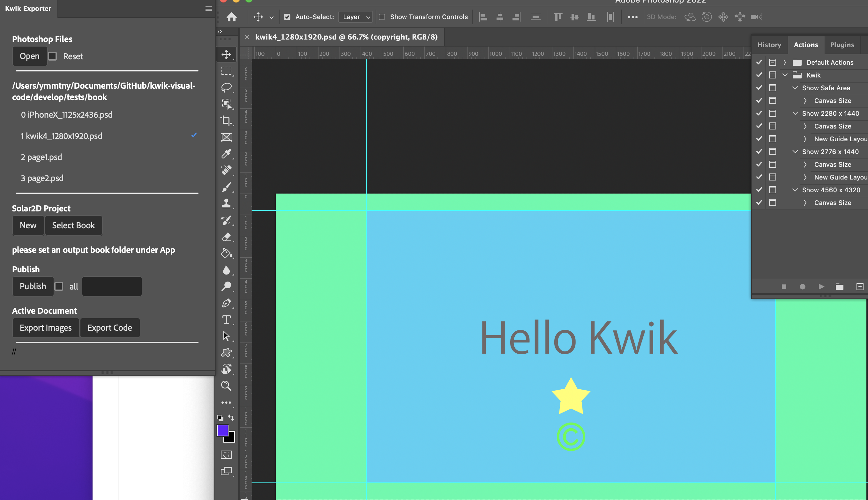Select the Zoom tool
The height and width of the screenshot is (500, 868).
226,386
